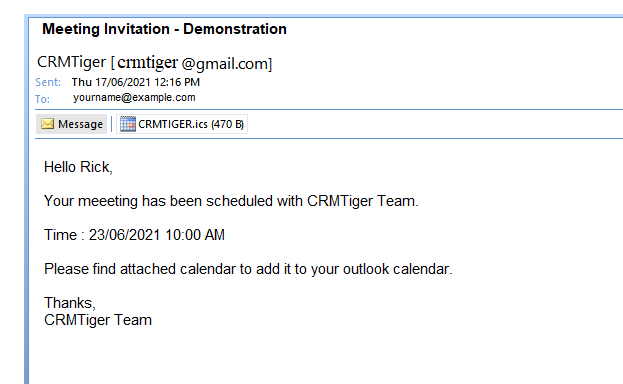Image resolution: width=623 pixels, height=384 pixels.
Task: Open the CRMTIGER.ics (470 B) attachment
Action: 182,124
